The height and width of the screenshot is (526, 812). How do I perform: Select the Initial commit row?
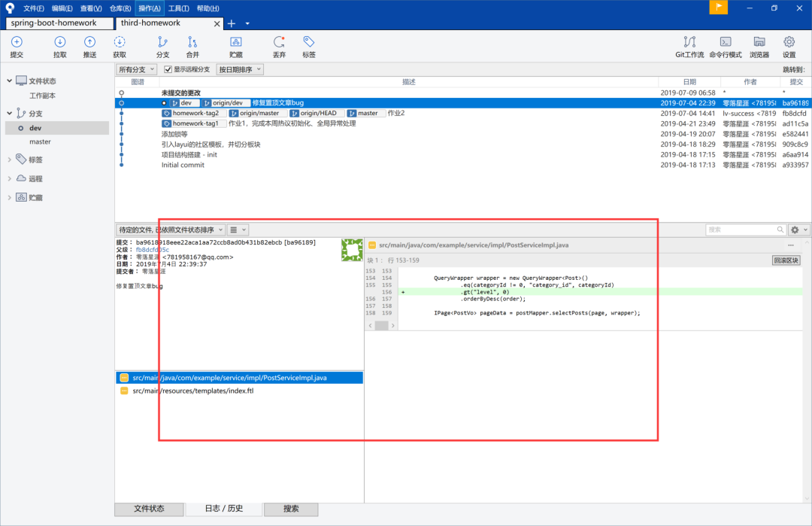coord(462,166)
